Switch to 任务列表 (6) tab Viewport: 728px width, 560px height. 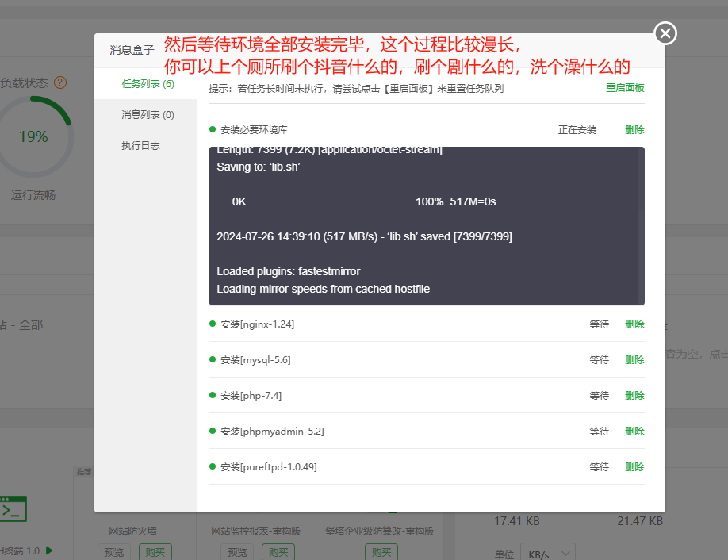pyautogui.click(x=148, y=83)
